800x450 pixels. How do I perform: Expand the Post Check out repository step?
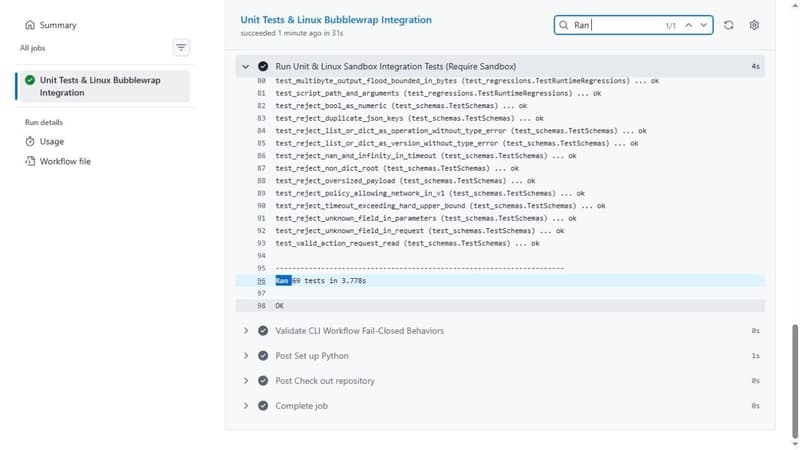click(x=245, y=381)
